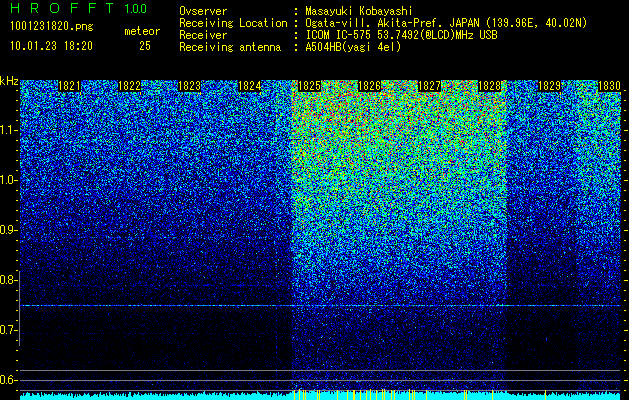Click the Ovserver field label
Screen dimensions: 629x400
click(x=203, y=11)
